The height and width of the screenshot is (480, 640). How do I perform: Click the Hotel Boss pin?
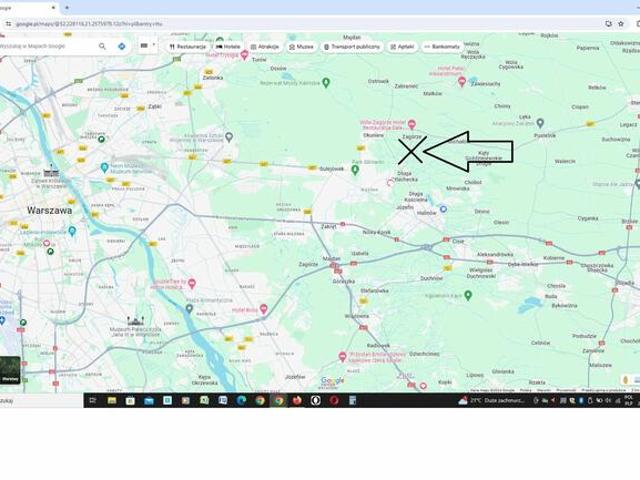(264, 309)
